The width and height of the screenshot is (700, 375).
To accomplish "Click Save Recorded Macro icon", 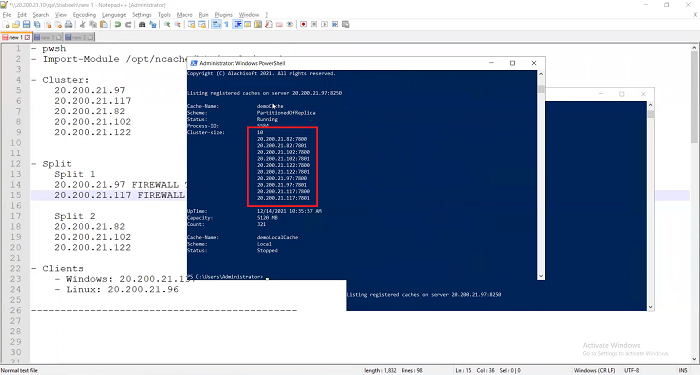I will coord(346,25).
